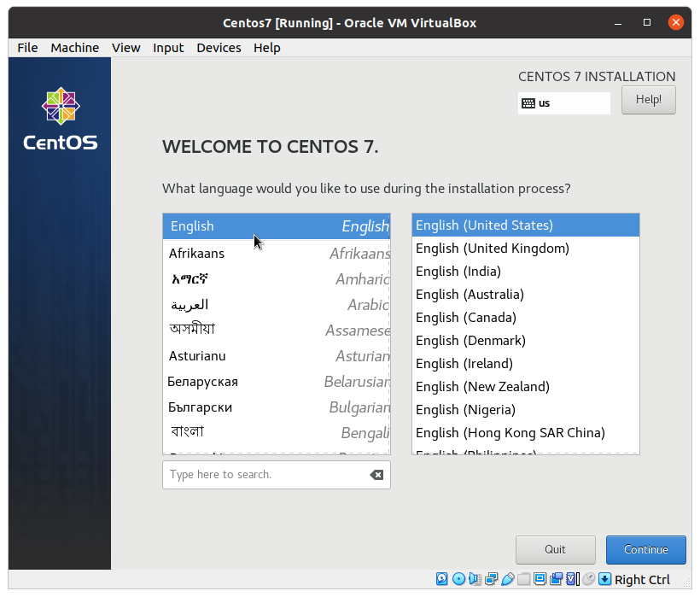Viewport: 700px width, 597px height.
Task: Open the Input menu
Action: (x=168, y=48)
